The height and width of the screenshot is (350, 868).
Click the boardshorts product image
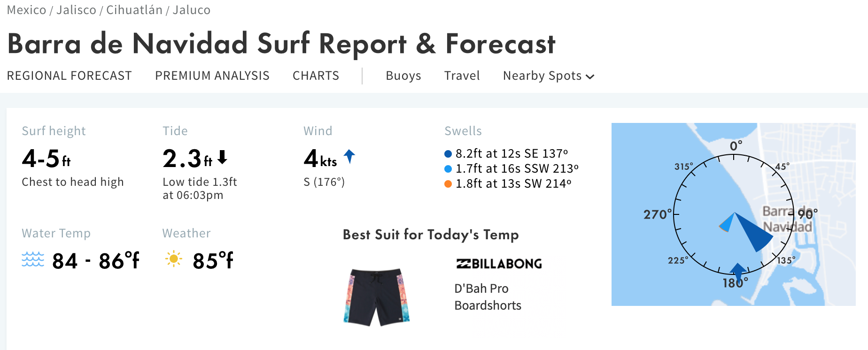coord(377,297)
